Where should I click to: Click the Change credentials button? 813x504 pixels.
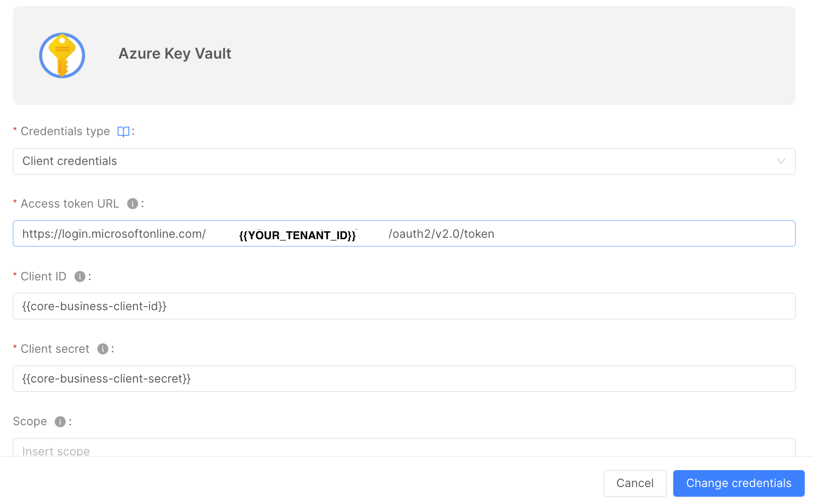coord(738,483)
